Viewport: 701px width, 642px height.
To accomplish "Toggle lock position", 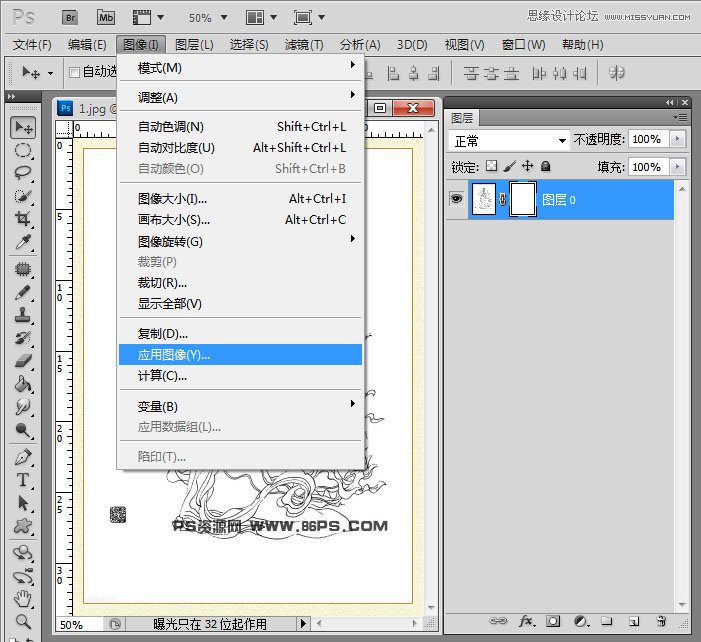I will (x=528, y=166).
